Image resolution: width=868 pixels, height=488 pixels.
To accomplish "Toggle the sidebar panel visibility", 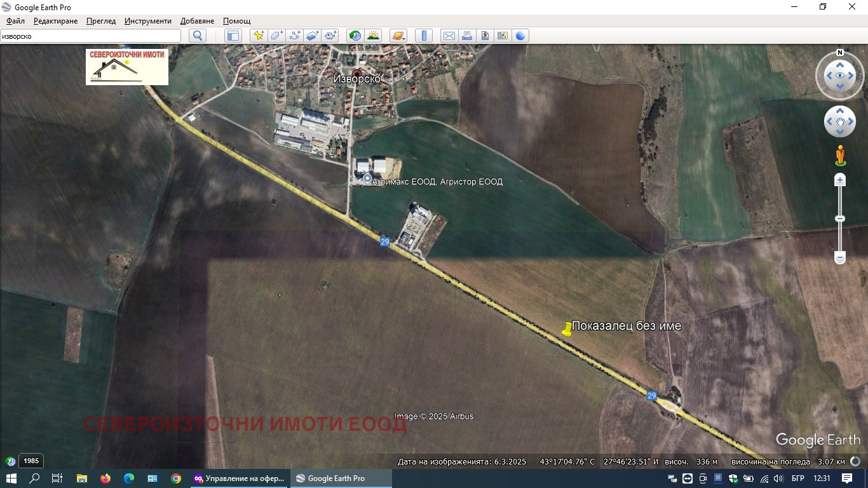I will (233, 36).
